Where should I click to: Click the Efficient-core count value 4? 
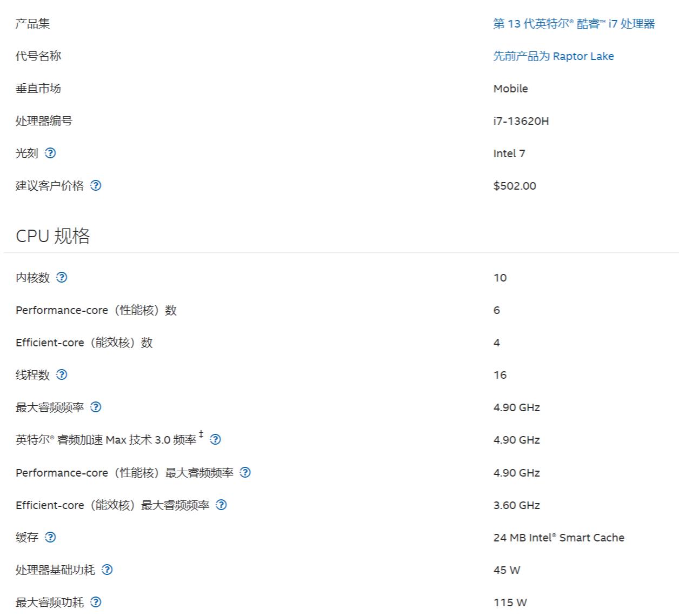click(497, 343)
